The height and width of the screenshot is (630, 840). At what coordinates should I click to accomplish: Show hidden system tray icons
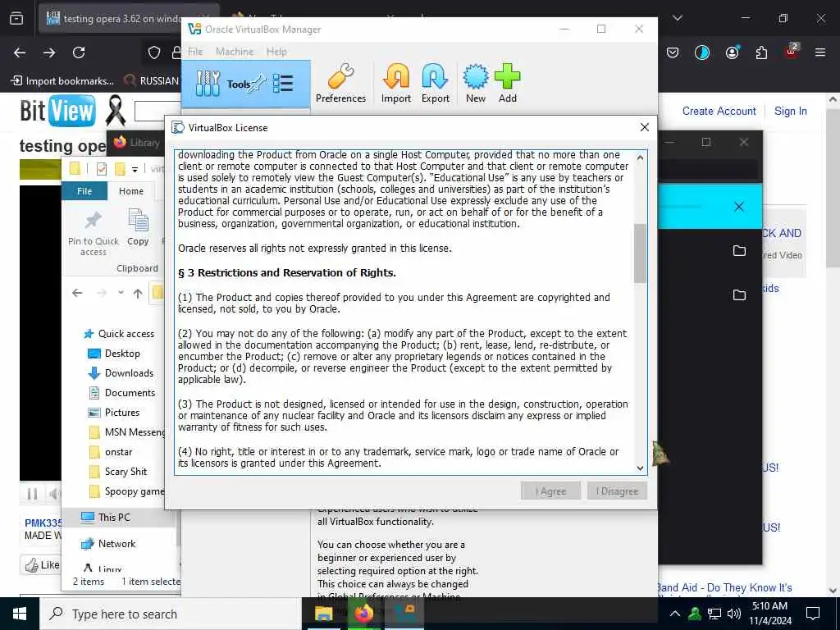pyautogui.click(x=675, y=614)
